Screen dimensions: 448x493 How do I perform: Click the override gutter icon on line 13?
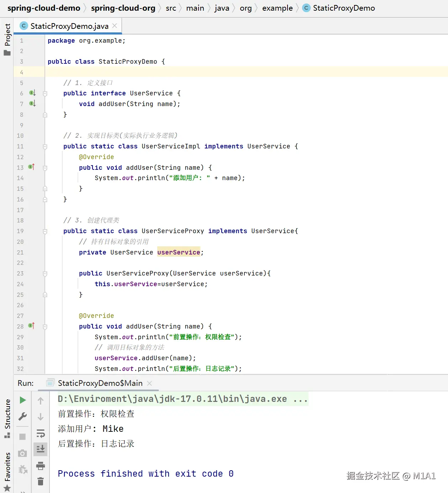click(x=31, y=167)
